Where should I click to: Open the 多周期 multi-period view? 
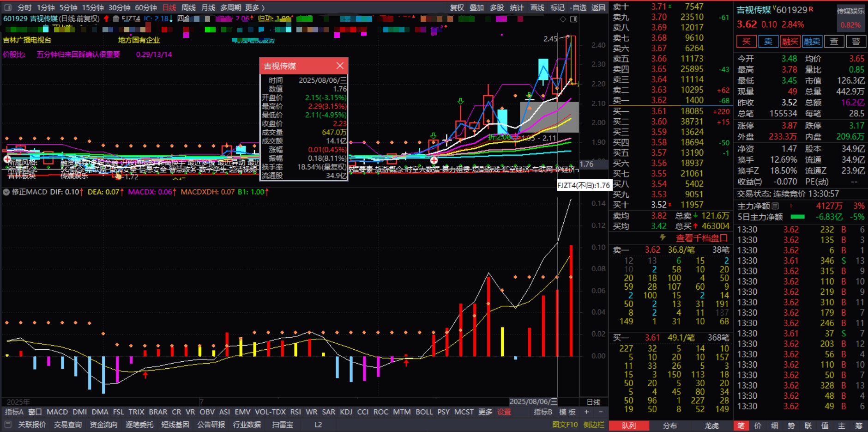[230, 7]
